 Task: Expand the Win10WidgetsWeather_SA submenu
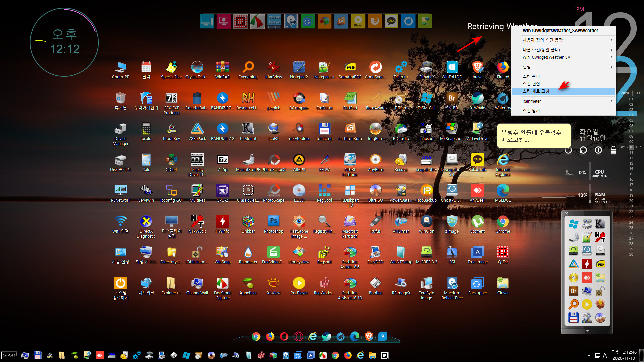click(x=563, y=57)
